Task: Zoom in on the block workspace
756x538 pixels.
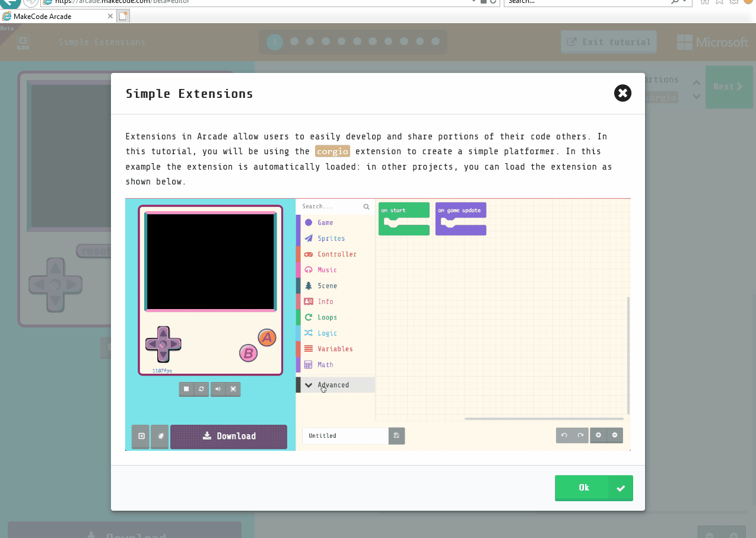Action: point(598,435)
